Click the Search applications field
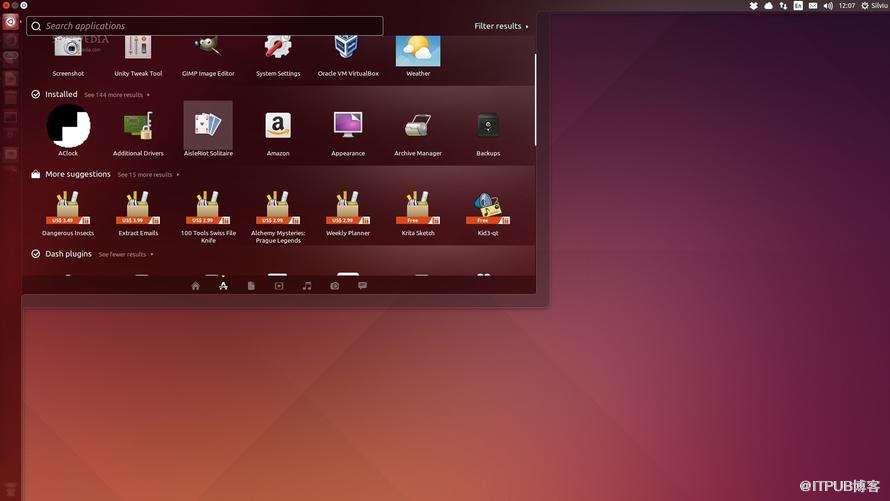890x501 pixels. [x=204, y=26]
